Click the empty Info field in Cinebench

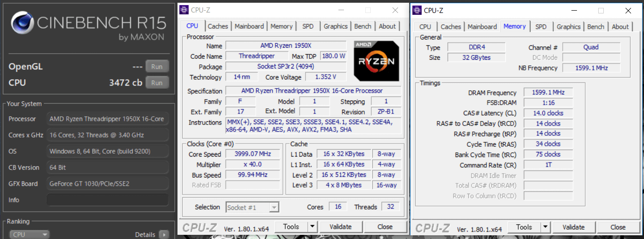[107, 200]
